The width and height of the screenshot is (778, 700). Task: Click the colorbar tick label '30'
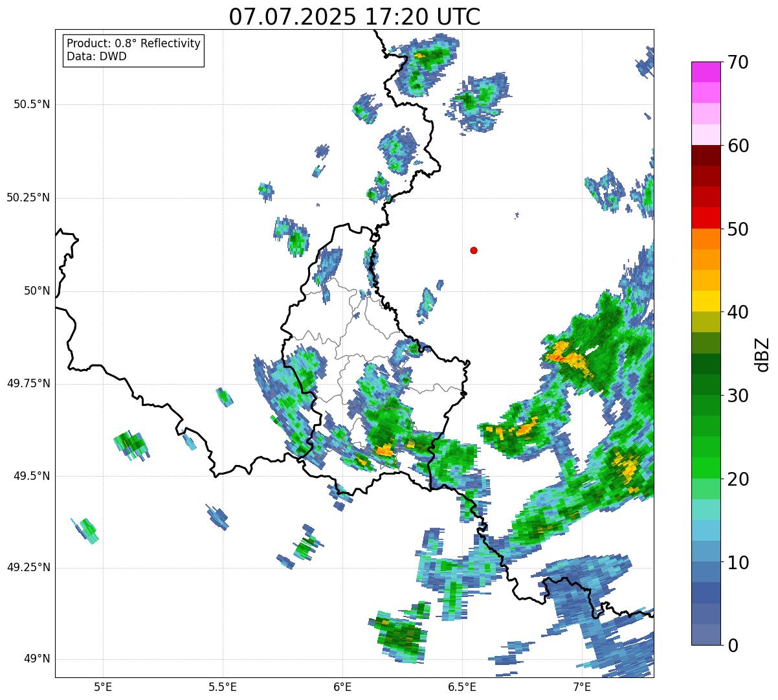coord(738,396)
